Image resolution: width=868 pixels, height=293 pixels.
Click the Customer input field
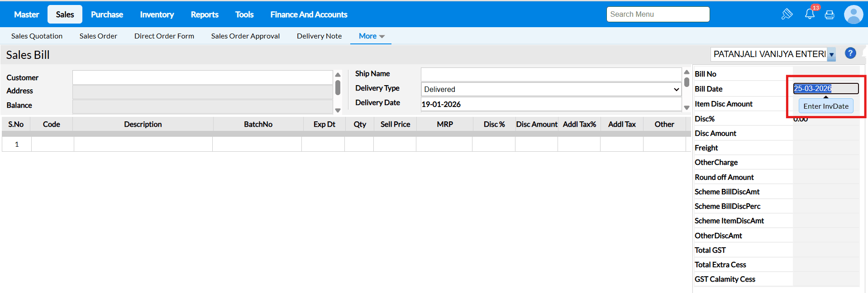tap(202, 77)
